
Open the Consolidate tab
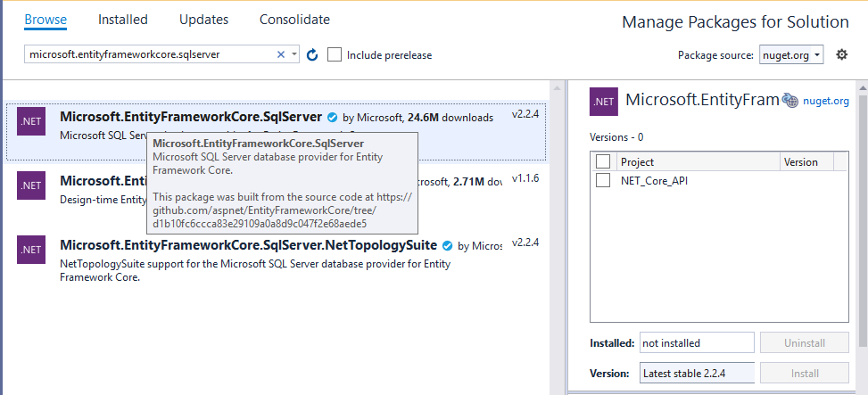(x=294, y=20)
